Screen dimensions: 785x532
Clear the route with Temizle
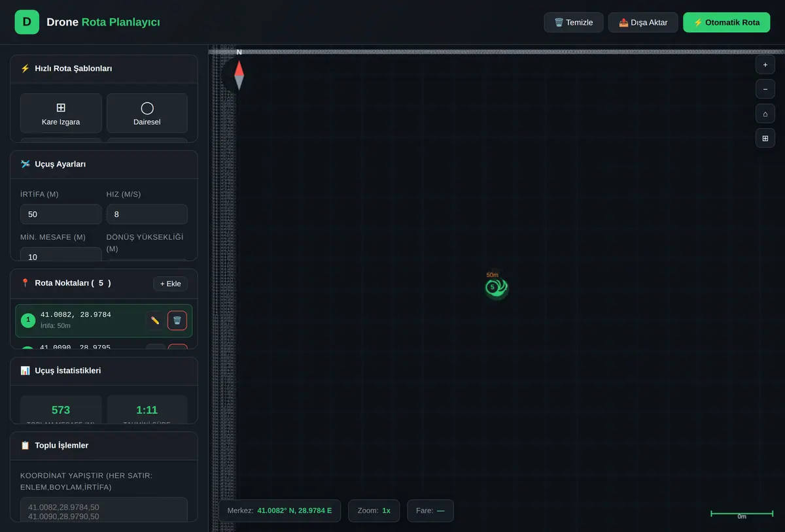pos(574,22)
